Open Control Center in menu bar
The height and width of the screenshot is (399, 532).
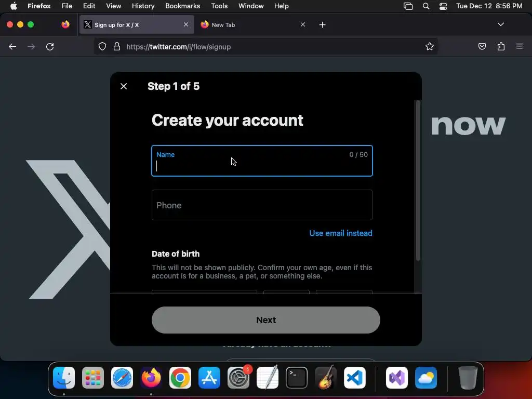pos(443,6)
